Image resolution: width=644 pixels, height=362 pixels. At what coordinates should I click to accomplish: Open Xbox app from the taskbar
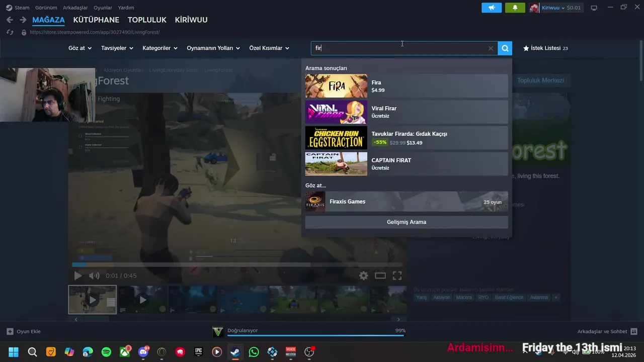pyautogui.click(x=125, y=352)
